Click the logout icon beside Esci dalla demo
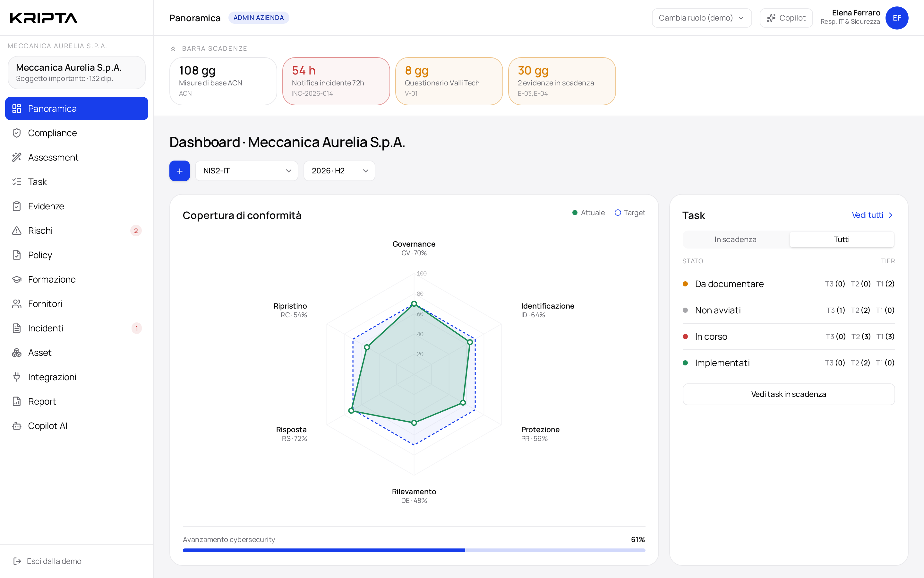Image resolution: width=924 pixels, height=578 pixels. click(17, 561)
